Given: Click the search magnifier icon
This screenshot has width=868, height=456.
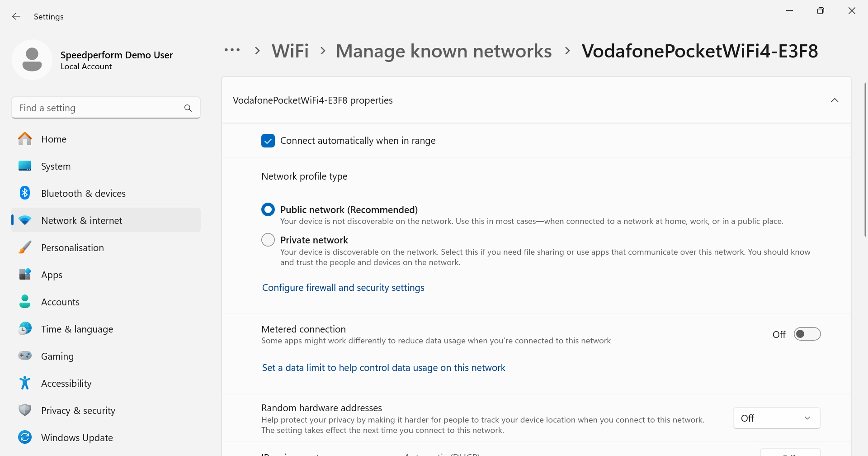Looking at the screenshot, I should (x=188, y=108).
